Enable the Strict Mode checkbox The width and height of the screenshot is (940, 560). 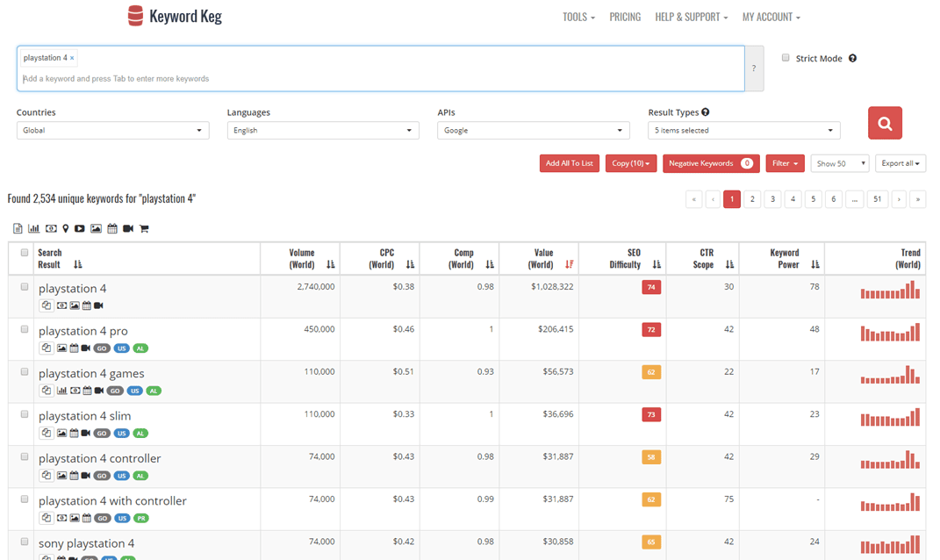coord(786,58)
